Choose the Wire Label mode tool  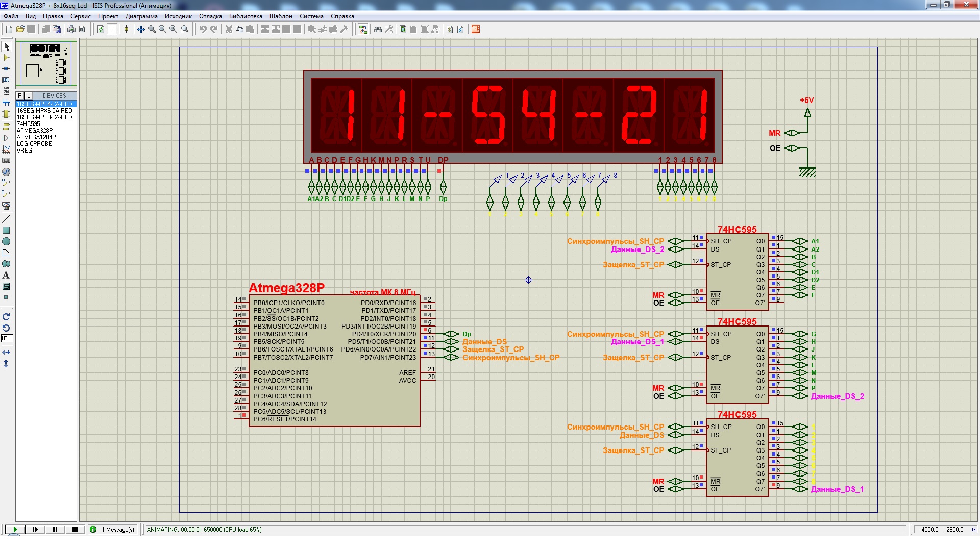coord(6,80)
